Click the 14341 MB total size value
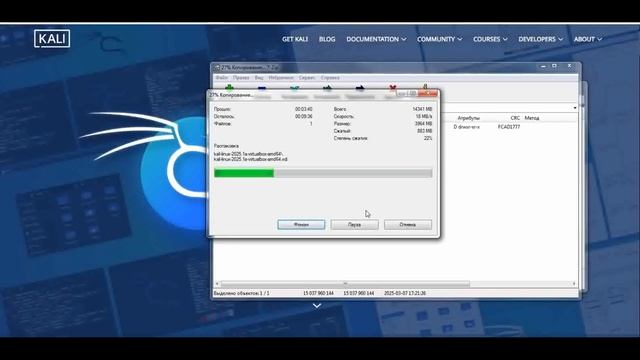Image resolution: width=640 pixels, height=360 pixels. tap(422, 109)
